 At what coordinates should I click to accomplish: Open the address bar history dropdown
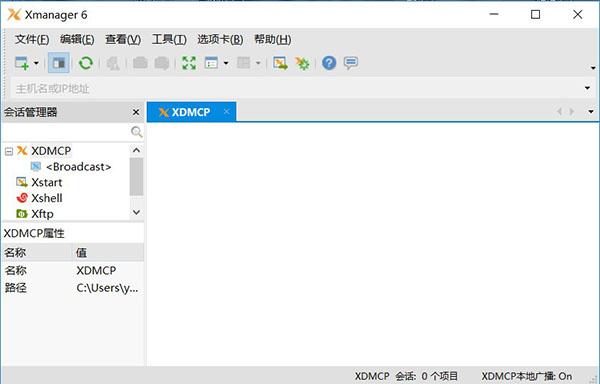pos(587,88)
